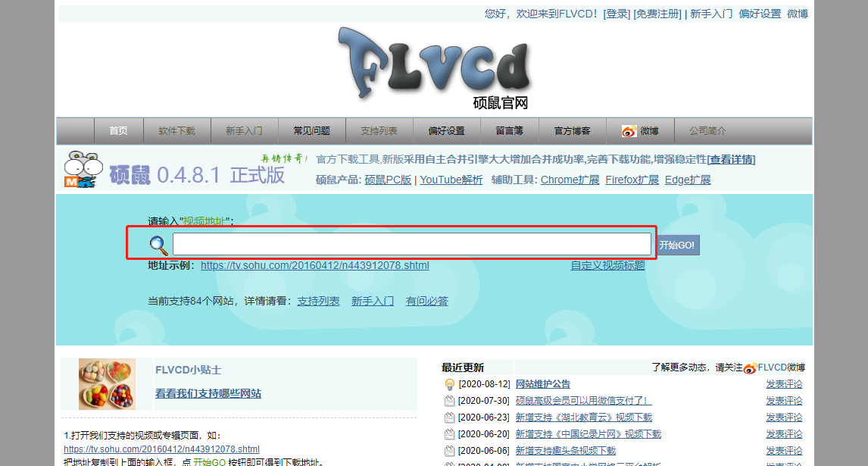Screen dimensions: 868x466
Task: Click the note icon for 2020-07-30 entry
Action: coord(449,401)
